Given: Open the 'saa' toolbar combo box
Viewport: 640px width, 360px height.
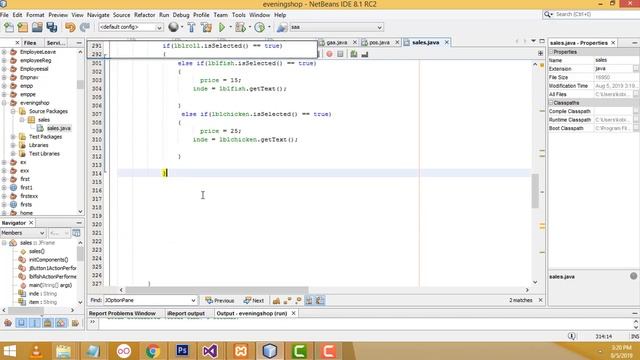Looking at the screenshot, I should (336, 27).
